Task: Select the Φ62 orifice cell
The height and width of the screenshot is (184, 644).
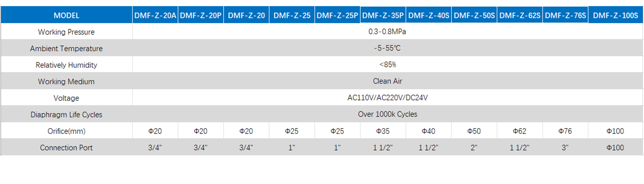Action: coord(519,131)
